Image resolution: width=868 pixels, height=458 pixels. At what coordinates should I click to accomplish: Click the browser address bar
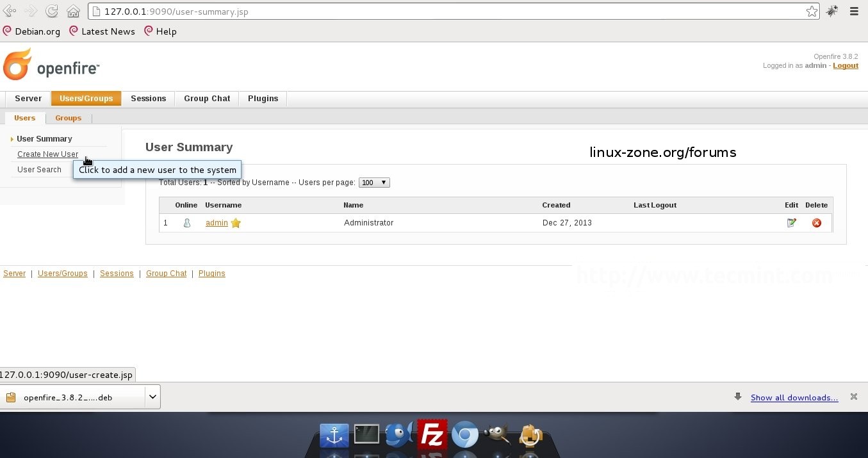point(448,12)
